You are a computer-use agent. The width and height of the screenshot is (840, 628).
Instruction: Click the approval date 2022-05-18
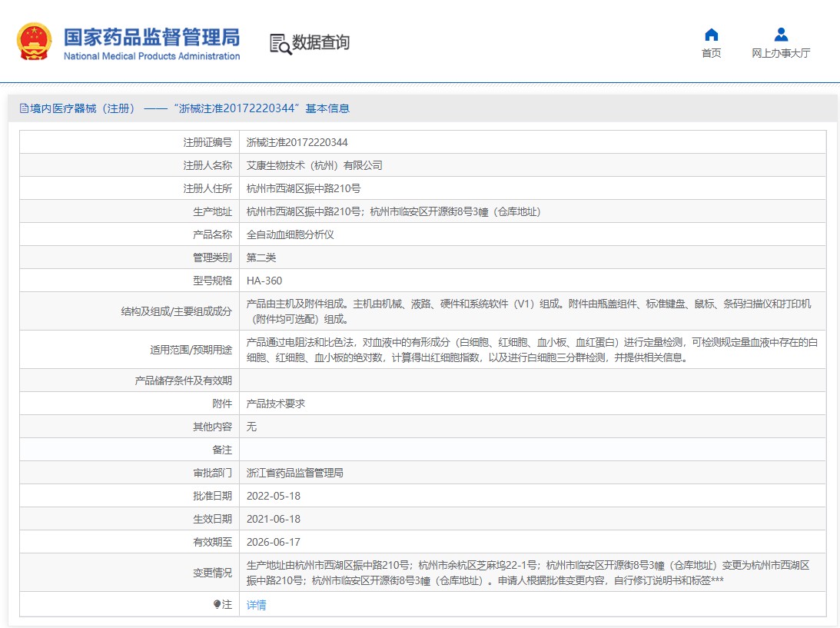coord(274,496)
